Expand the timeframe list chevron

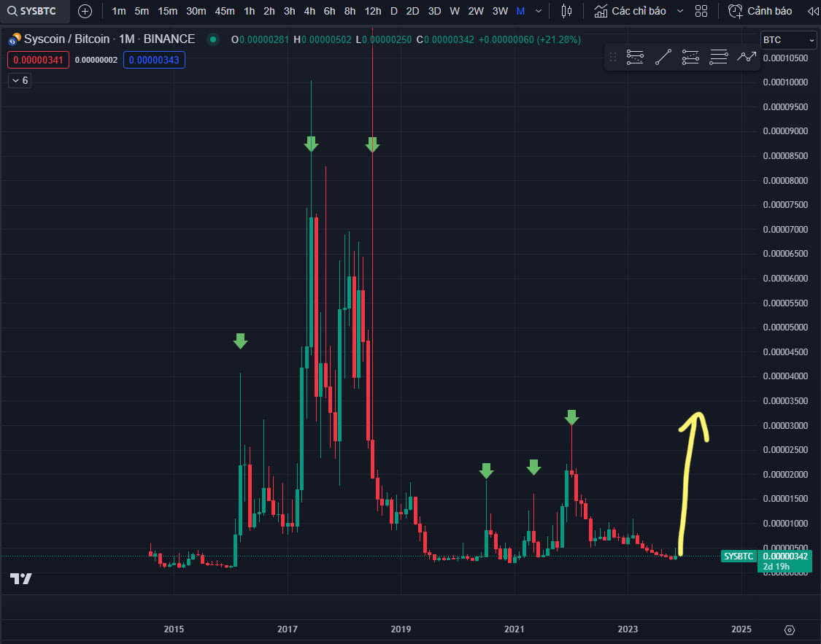[539, 11]
